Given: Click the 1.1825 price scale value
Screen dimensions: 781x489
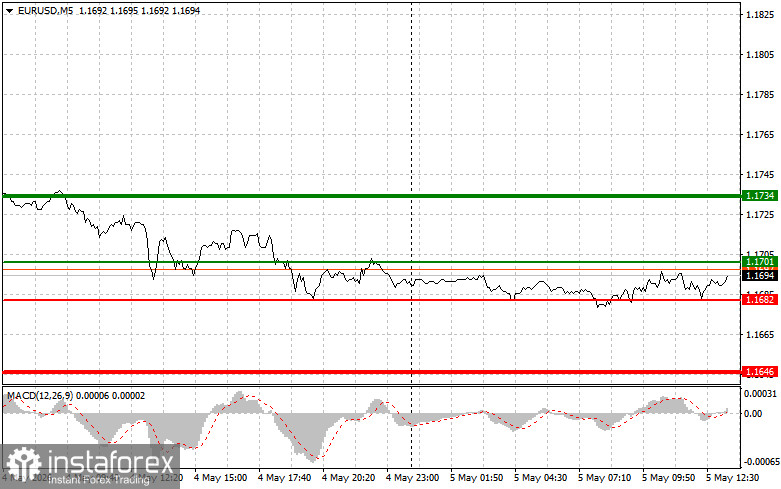Looking at the screenshot, I should pyautogui.click(x=760, y=15).
